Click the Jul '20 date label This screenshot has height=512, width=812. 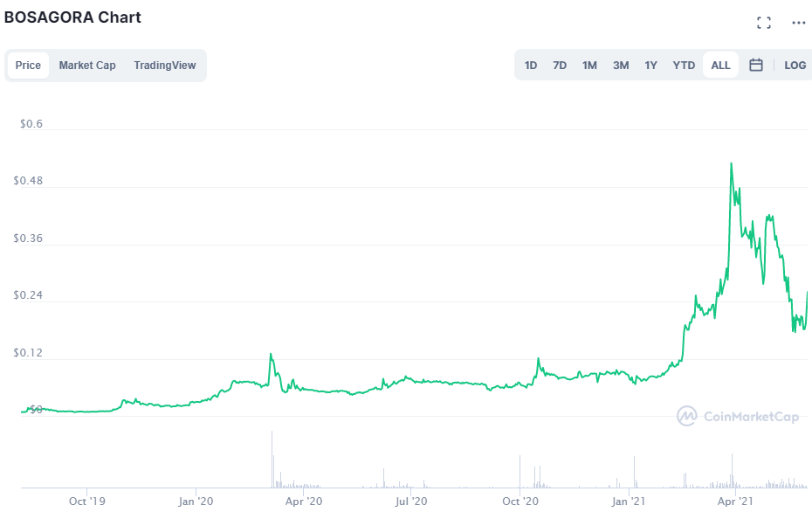coord(411,502)
